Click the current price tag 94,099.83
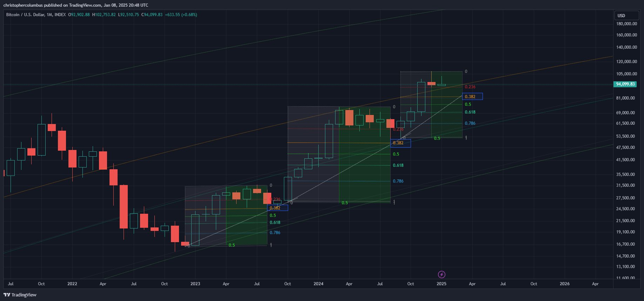This screenshot has height=301, width=644. pyautogui.click(x=626, y=84)
